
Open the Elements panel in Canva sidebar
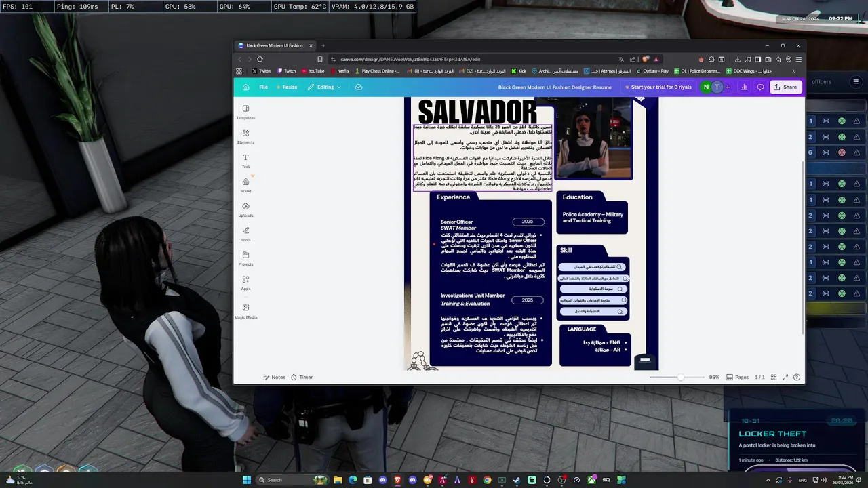(x=245, y=136)
